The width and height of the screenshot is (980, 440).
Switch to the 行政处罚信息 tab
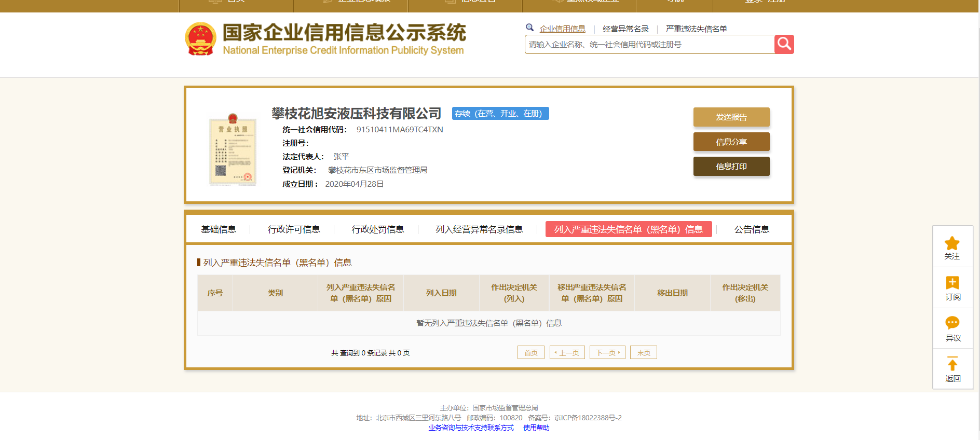click(378, 229)
